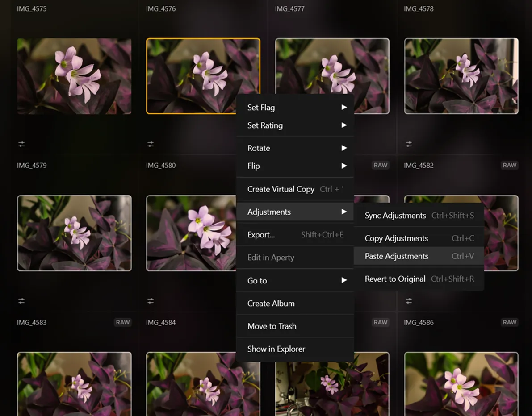This screenshot has width=532, height=416.
Task: Select Move to Trash menu entry
Action: click(x=295, y=326)
